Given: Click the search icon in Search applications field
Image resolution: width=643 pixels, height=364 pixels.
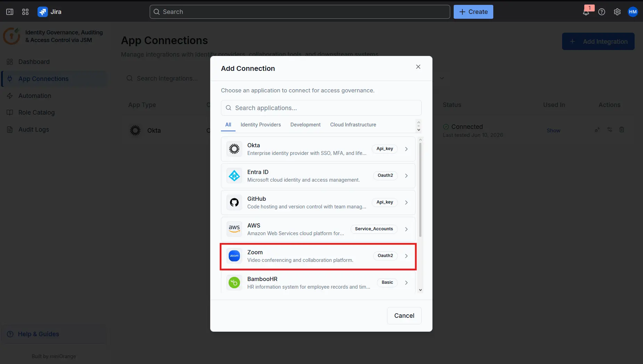Looking at the screenshot, I should click(x=229, y=108).
